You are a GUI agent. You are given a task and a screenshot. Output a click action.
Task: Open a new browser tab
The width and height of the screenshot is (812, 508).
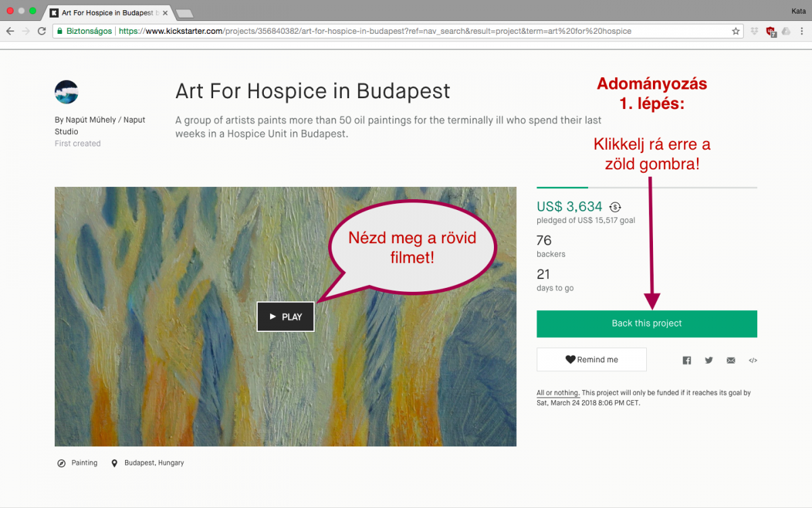coord(183,13)
